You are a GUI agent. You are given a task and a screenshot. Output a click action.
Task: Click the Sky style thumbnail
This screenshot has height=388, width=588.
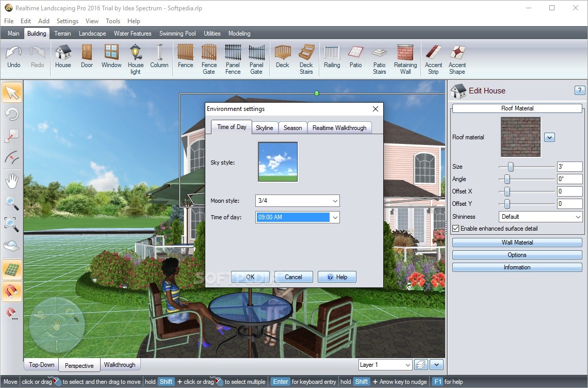(278, 161)
